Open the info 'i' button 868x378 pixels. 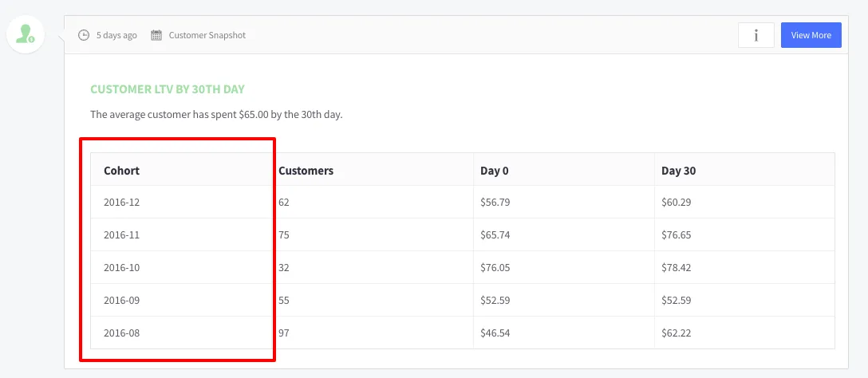click(756, 35)
